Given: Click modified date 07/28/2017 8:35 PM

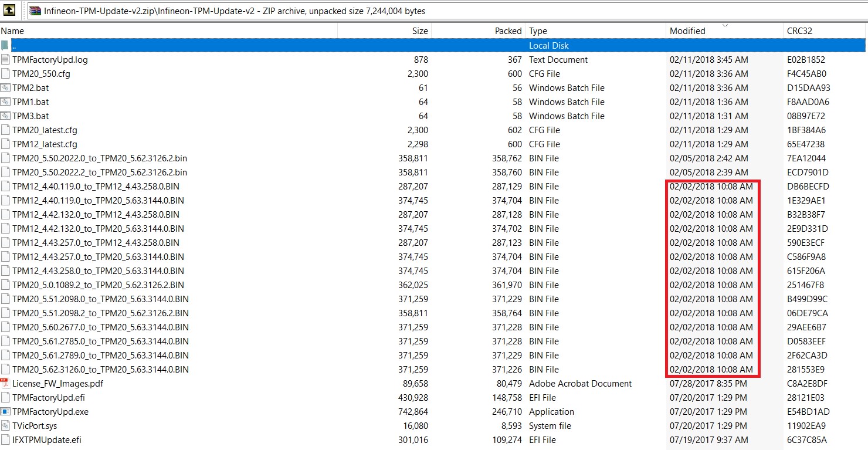Looking at the screenshot, I should (708, 384).
